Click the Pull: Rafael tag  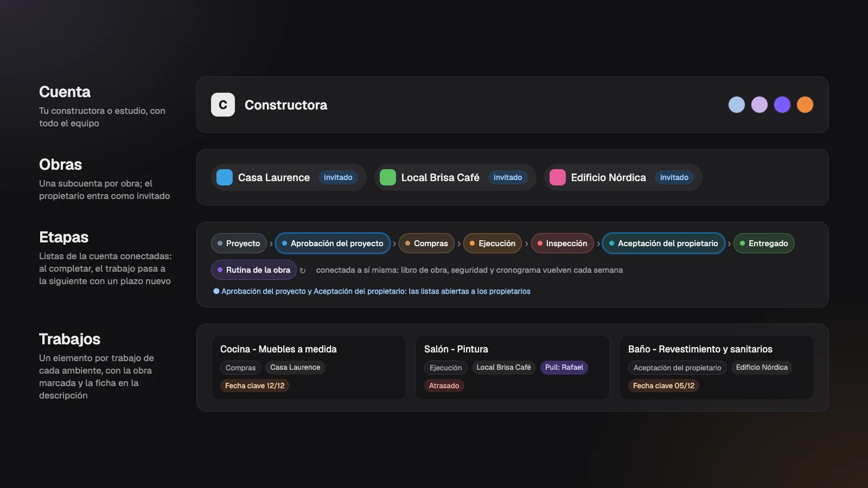point(564,368)
